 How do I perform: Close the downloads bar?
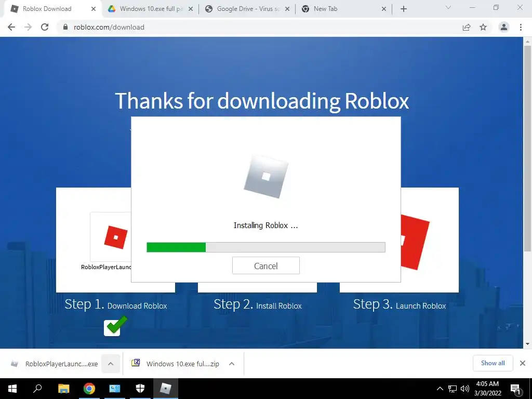523,363
